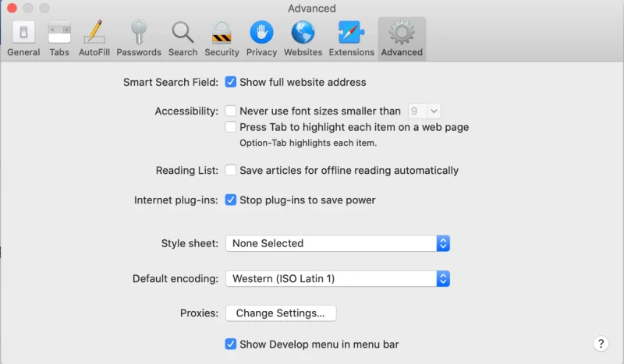Screen dimensions: 624x364
Task: Open the Extensions puzzle piece pane
Action: pyautogui.click(x=352, y=39)
